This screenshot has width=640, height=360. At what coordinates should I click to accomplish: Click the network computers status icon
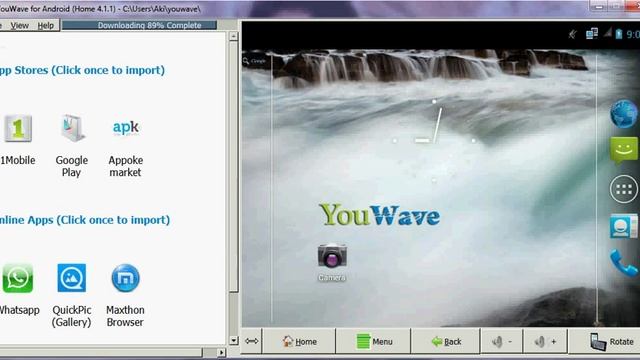[591, 33]
